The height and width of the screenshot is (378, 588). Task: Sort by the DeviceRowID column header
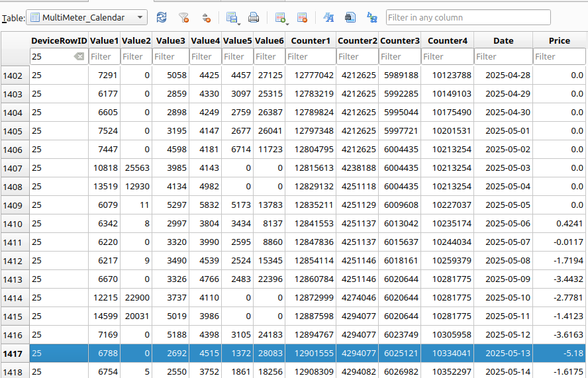tap(59, 40)
